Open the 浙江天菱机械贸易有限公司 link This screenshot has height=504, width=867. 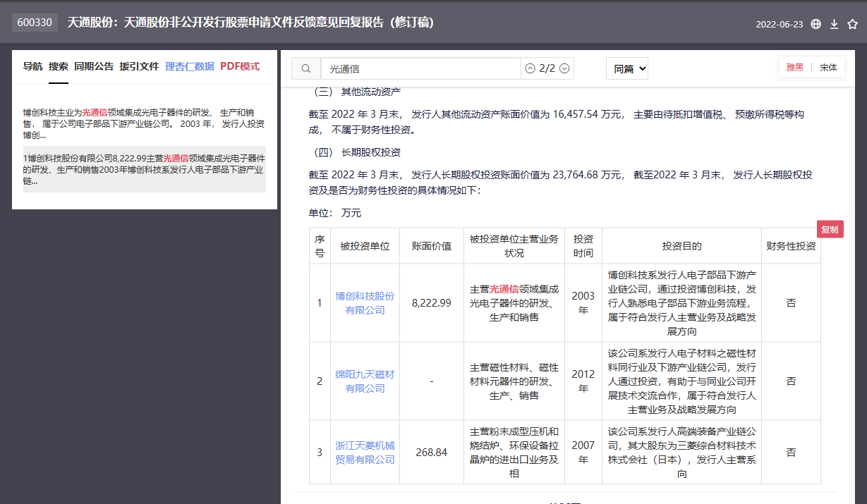[365, 453]
